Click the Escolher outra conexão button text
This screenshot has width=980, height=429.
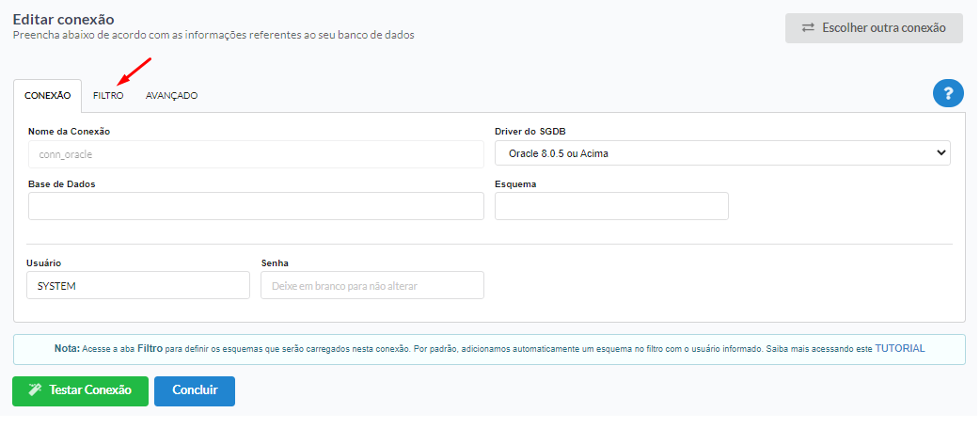tap(884, 28)
